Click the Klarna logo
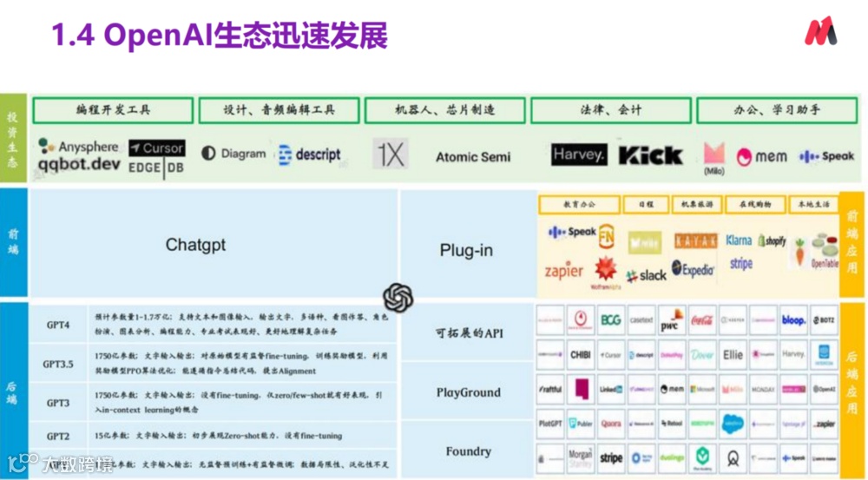The height and width of the screenshot is (480, 868). 739,240
